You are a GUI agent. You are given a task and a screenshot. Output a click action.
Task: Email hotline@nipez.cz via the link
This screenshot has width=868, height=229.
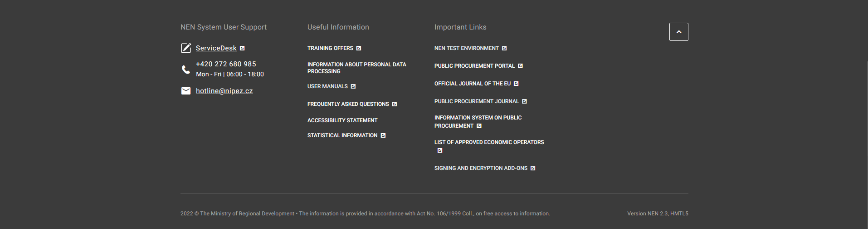(x=224, y=91)
